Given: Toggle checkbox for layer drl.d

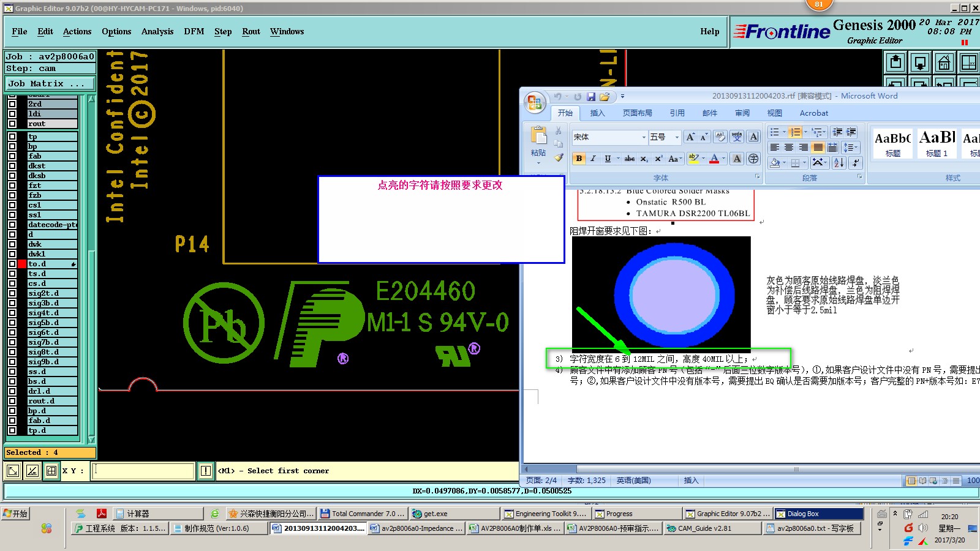Looking at the screenshot, I should (x=12, y=391).
